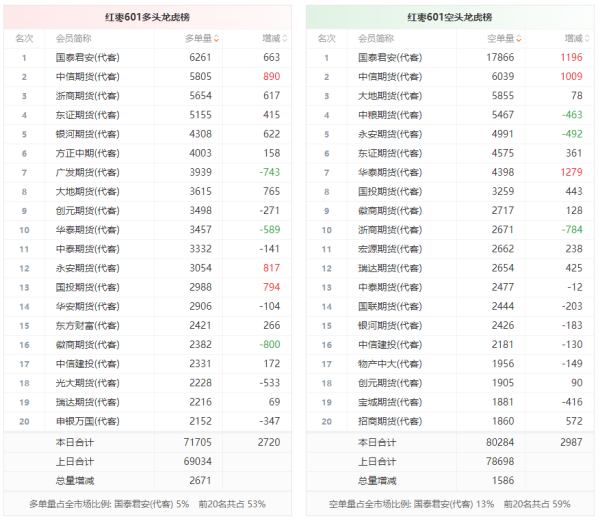The width and height of the screenshot is (600, 521).
Task: Select 东证期货(代客) in short table
Action: [390, 153]
